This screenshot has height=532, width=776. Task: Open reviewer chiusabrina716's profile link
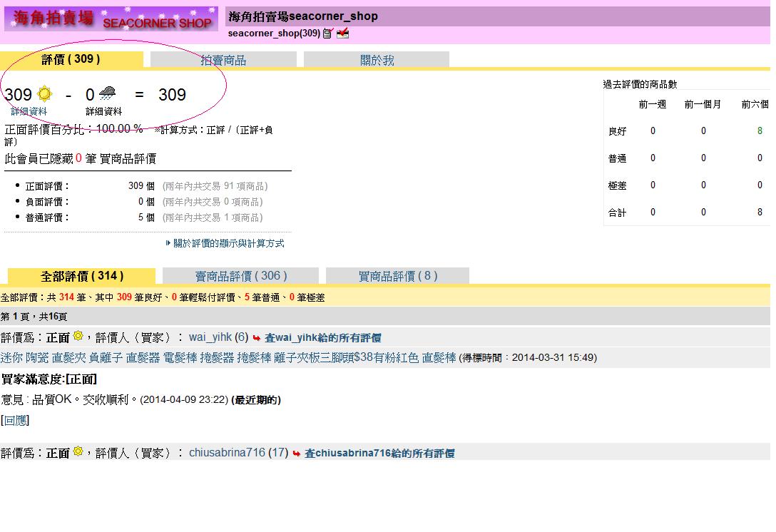227,453
